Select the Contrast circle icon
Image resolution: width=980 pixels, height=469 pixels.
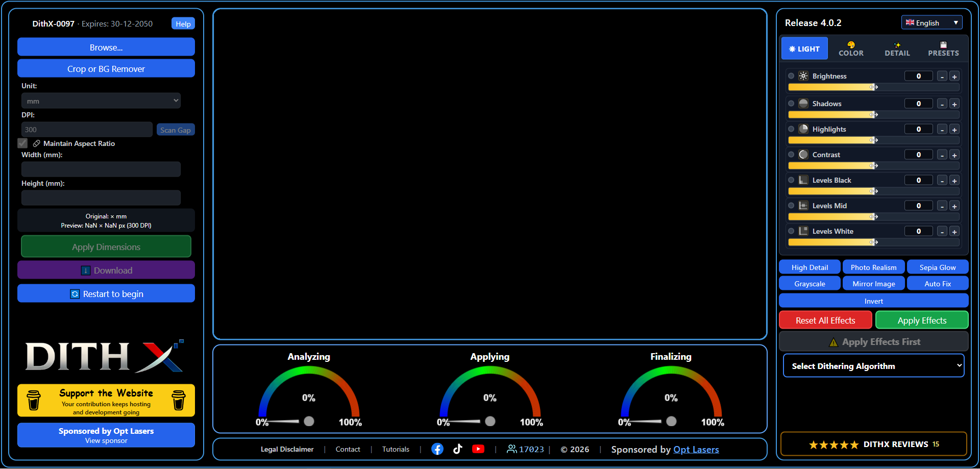(803, 154)
